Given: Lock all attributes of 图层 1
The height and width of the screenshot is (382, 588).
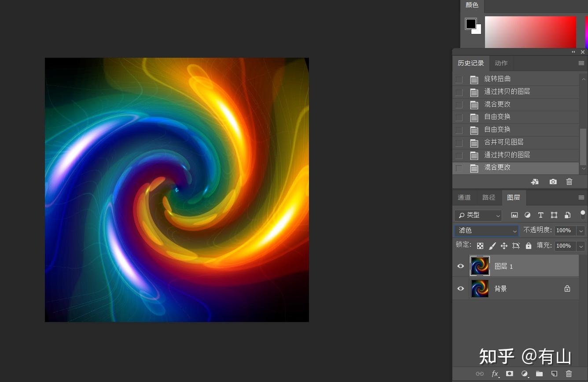Looking at the screenshot, I should pyautogui.click(x=529, y=246).
